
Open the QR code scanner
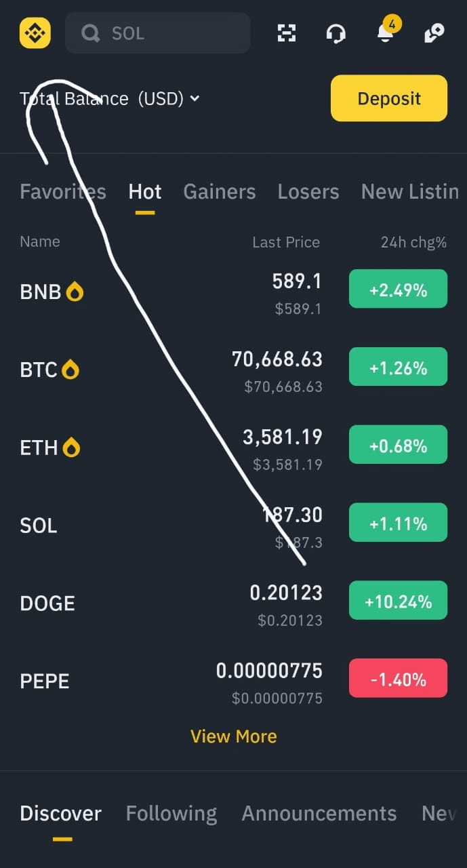(287, 33)
